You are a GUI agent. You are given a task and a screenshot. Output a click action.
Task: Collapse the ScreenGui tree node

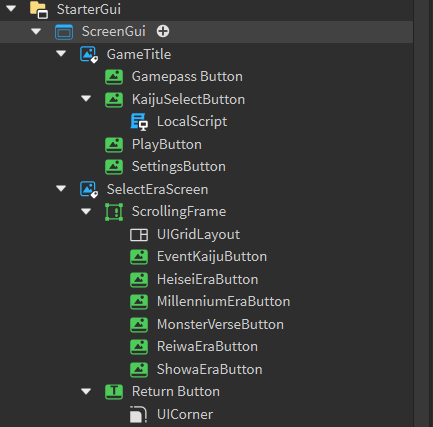[x=36, y=32]
